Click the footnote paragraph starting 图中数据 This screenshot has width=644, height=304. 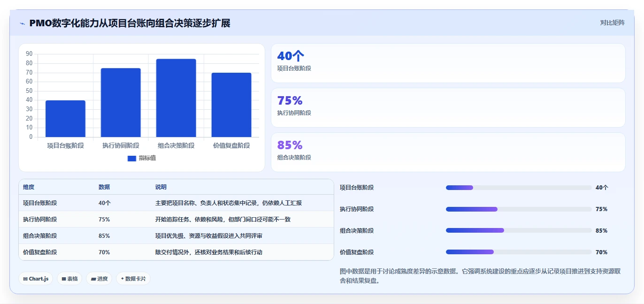[x=481, y=276]
